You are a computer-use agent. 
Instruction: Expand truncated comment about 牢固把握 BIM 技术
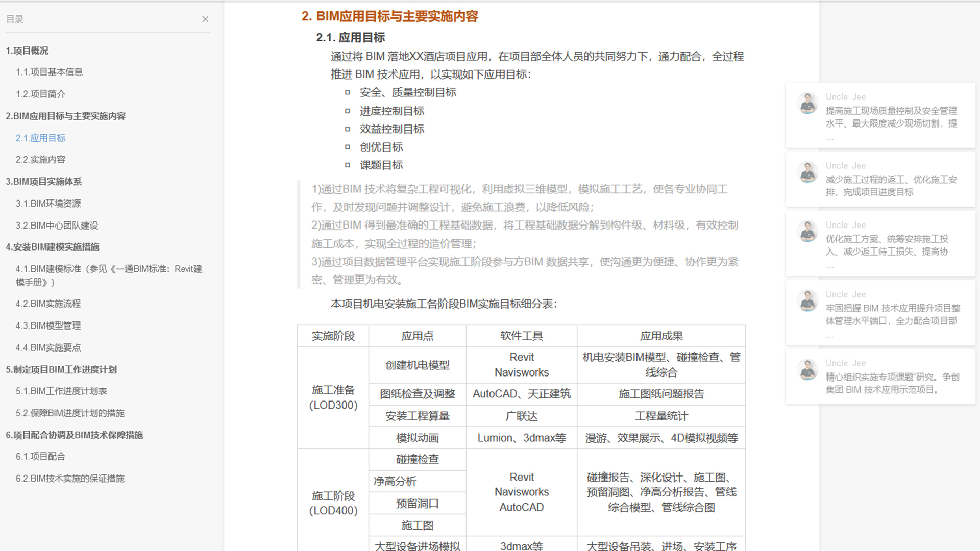[x=880, y=313]
